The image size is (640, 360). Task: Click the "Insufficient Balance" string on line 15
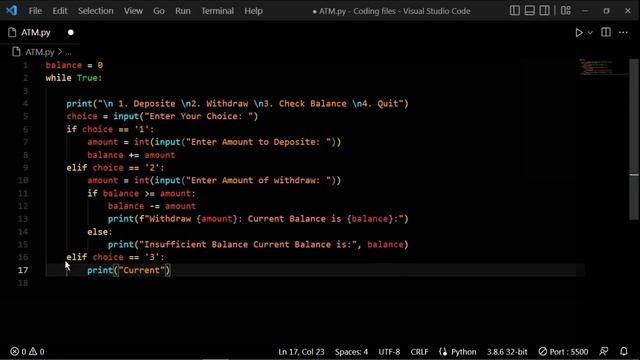(248, 244)
